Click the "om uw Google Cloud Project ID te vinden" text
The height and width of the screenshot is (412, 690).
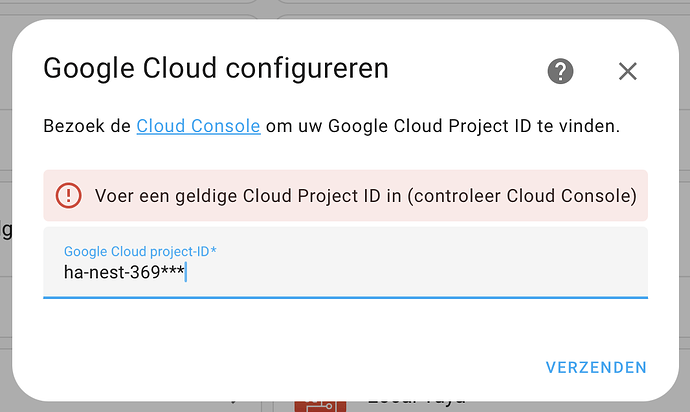[443, 126]
